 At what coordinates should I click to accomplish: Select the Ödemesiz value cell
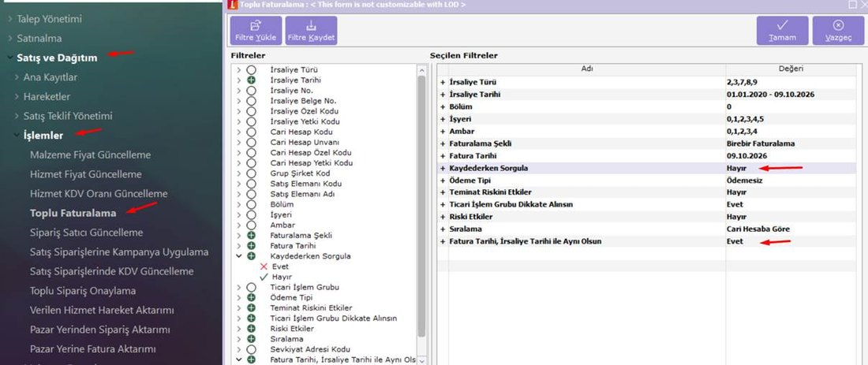[744, 181]
